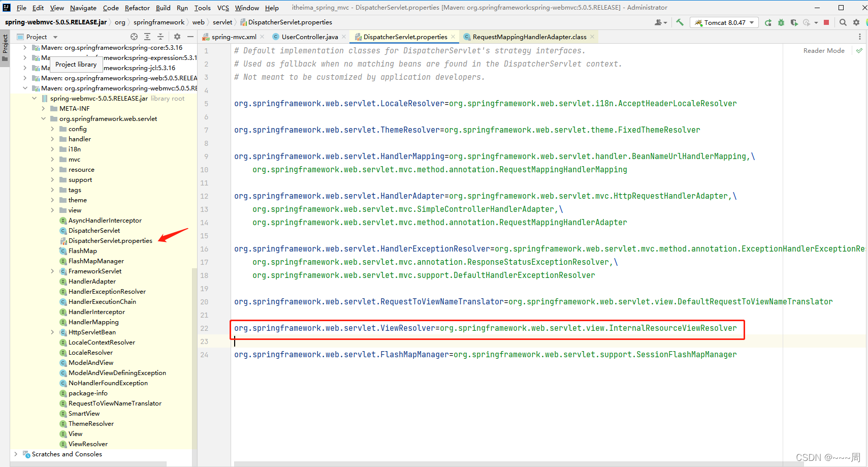Expand Scratches and Consoles node
Image resolution: width=868 pixels, height=467 pixels.
16,454
